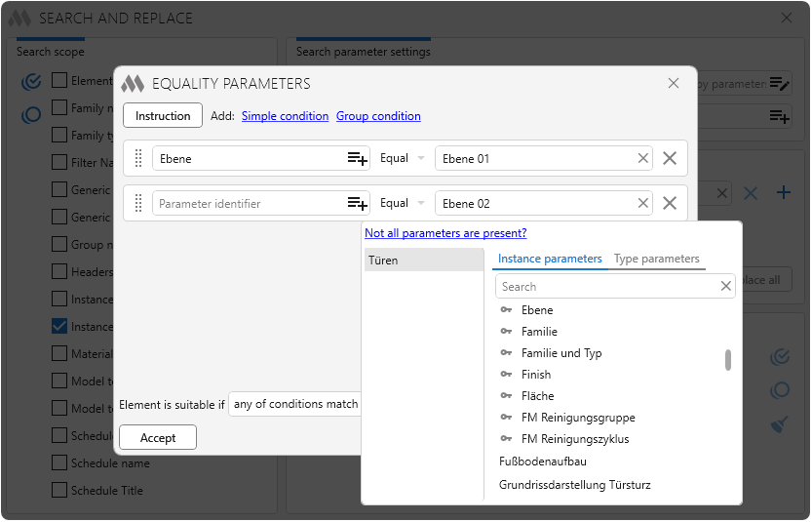
Task: Click the blue X icon in background window
Action: tap(751, 194)
